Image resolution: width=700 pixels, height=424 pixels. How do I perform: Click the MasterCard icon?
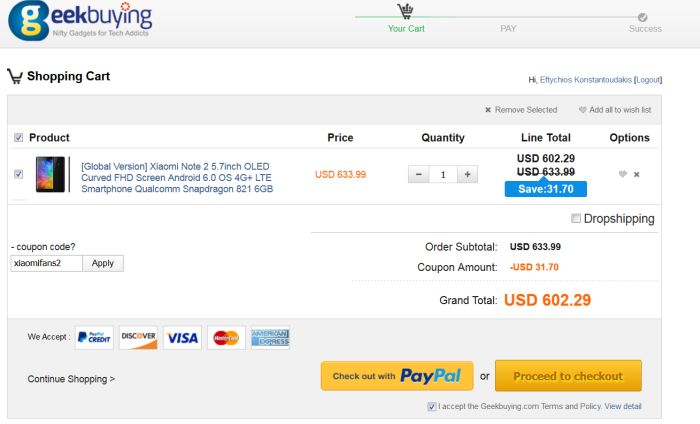(227, 338)
